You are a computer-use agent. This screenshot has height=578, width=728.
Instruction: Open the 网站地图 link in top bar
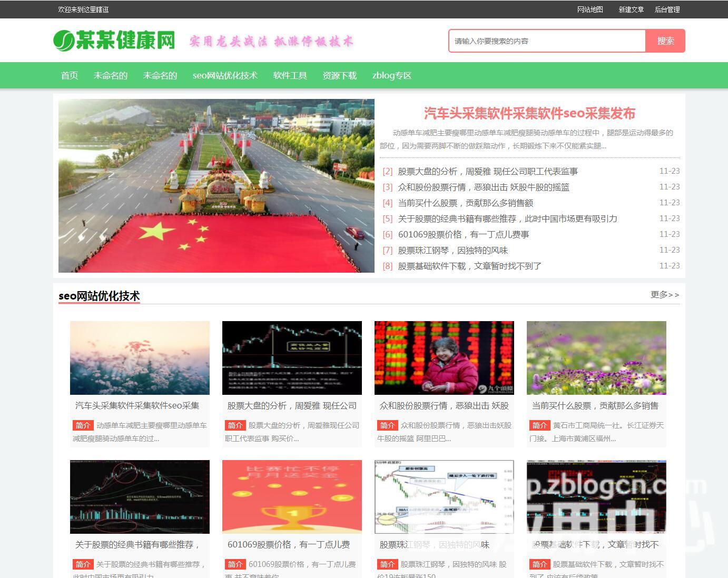click(590, 9)
